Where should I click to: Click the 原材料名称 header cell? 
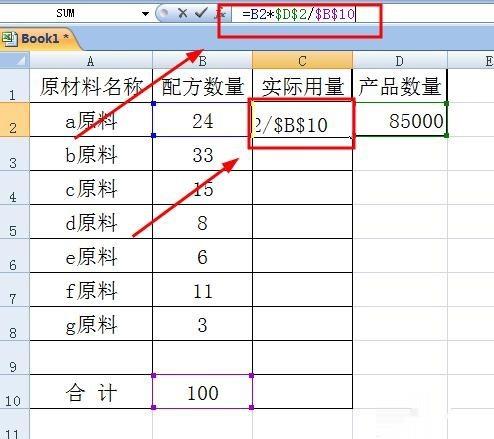(91, 86)
